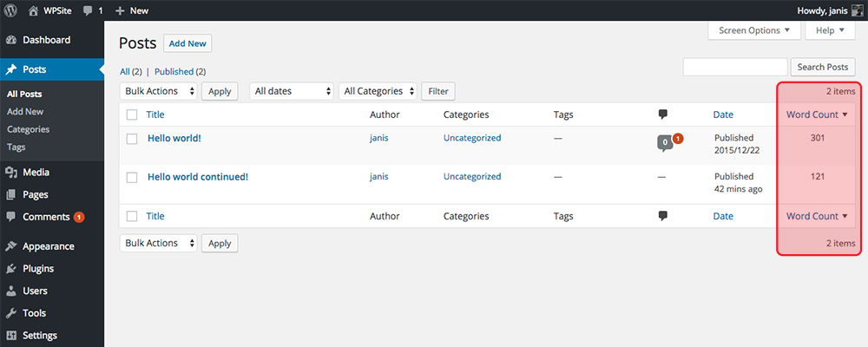Open the top Bulk Actions dropdown

pos(158,91)
